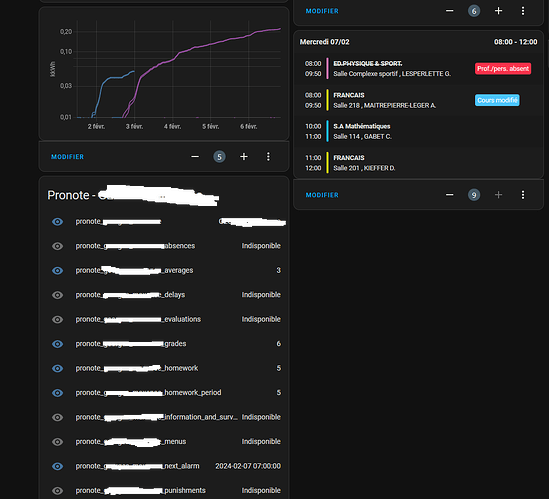Click Indisponible value of absences row
This screenshot has width=549, height=499.
(261, 246)
